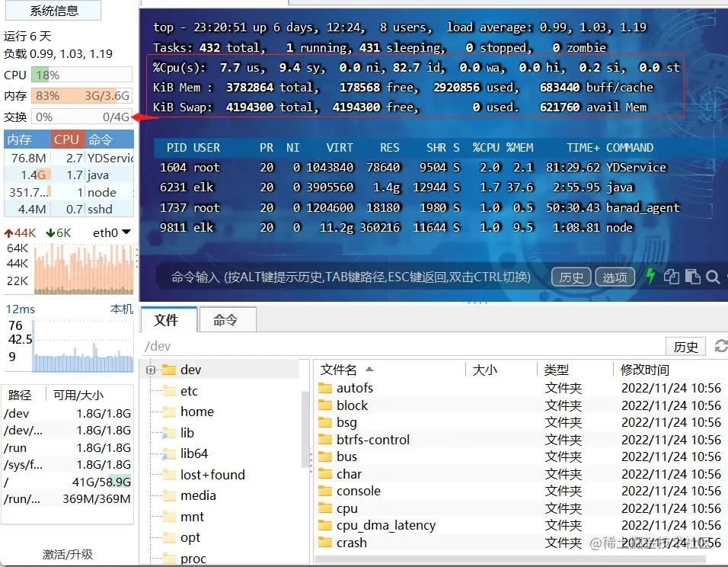This screenshot has width=728, height=567.
Task: Click the /run disk path row
Action: pyautogui.click(x=67, y=447)
